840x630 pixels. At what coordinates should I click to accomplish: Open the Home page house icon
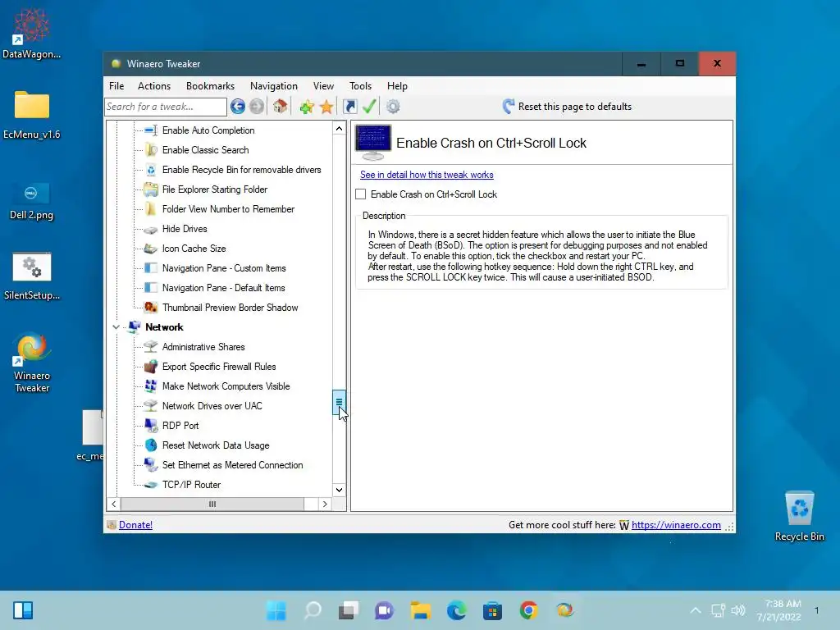tap(280, 107)
